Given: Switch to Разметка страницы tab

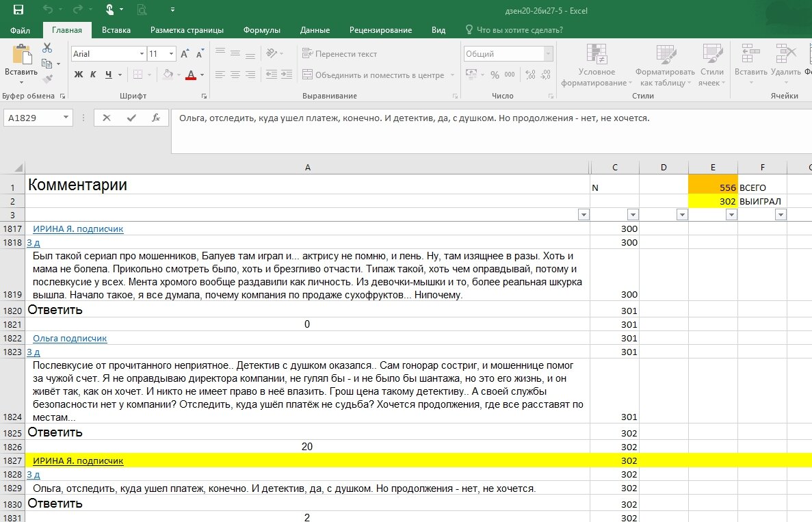Looking at the screenshot, I should 187,30.
